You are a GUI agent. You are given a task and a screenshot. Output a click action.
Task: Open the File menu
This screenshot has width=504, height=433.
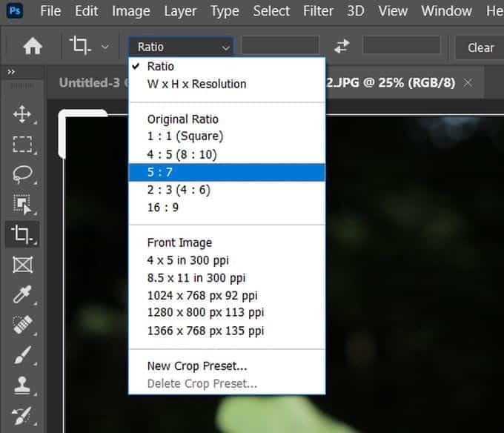tap(50, 11)
